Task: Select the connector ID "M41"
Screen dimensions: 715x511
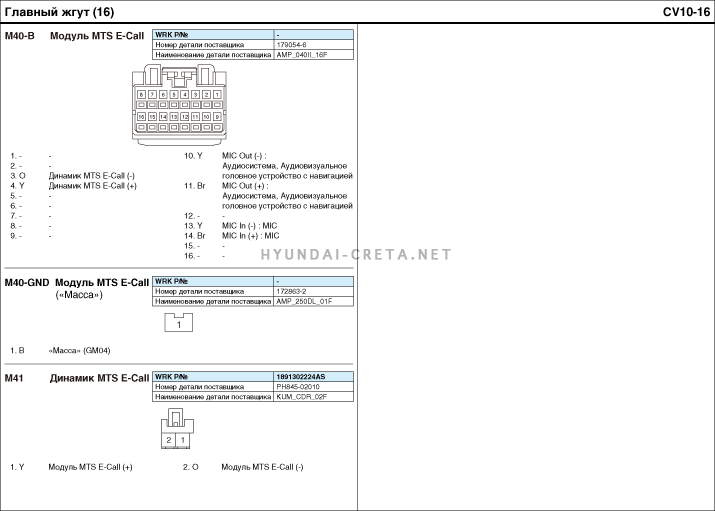Action: (x=14, y=378)
